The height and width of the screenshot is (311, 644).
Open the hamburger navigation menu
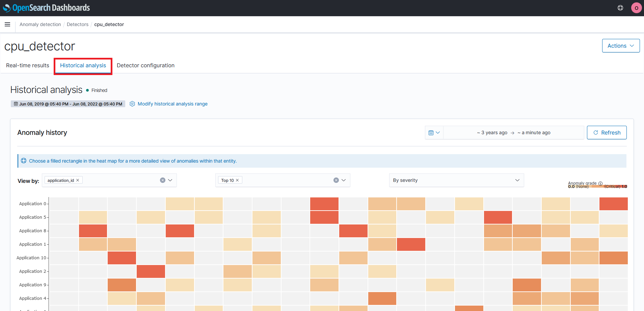point(7,24)
